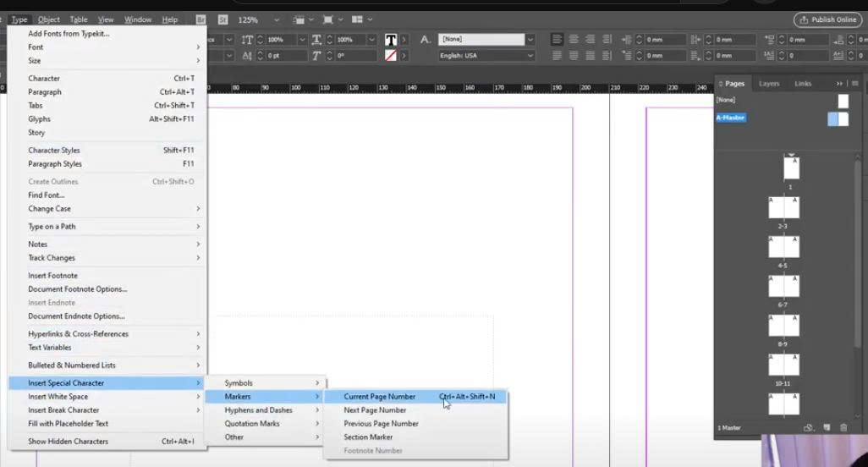Open the Window menu
Image resolution: width=868 pixels, height=467 pixels.
point(138,19)
